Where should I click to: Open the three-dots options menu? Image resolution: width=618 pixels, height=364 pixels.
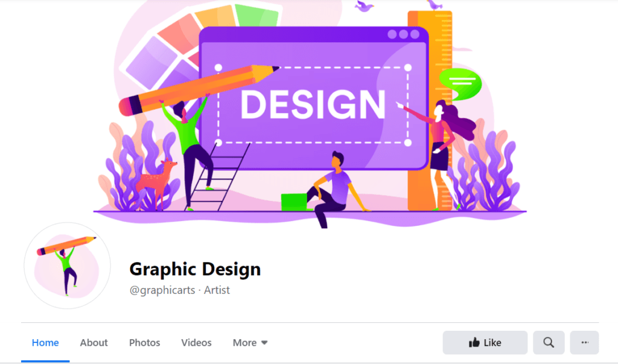pyautogui.click(x=584, y=342)
